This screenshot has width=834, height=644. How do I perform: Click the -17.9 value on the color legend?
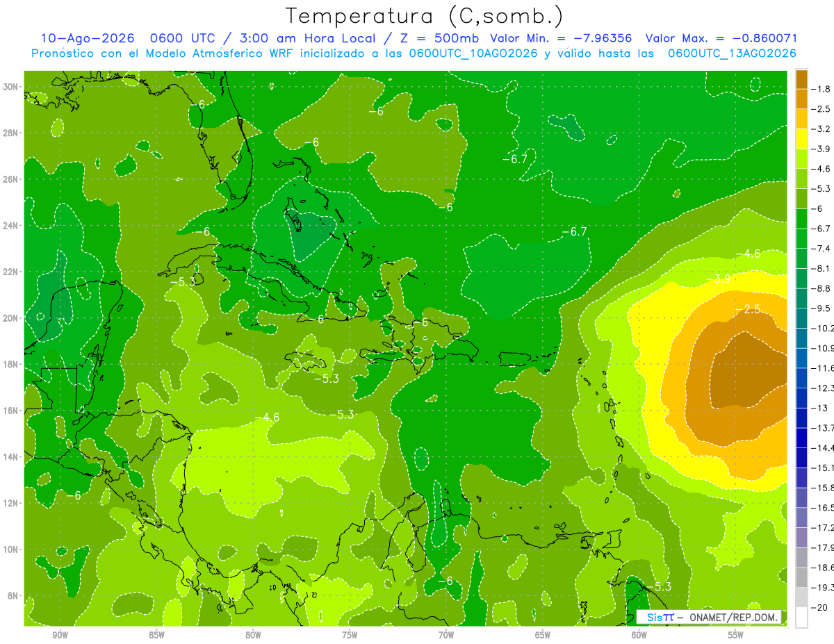pyautogui.click(x=824, y=547)
